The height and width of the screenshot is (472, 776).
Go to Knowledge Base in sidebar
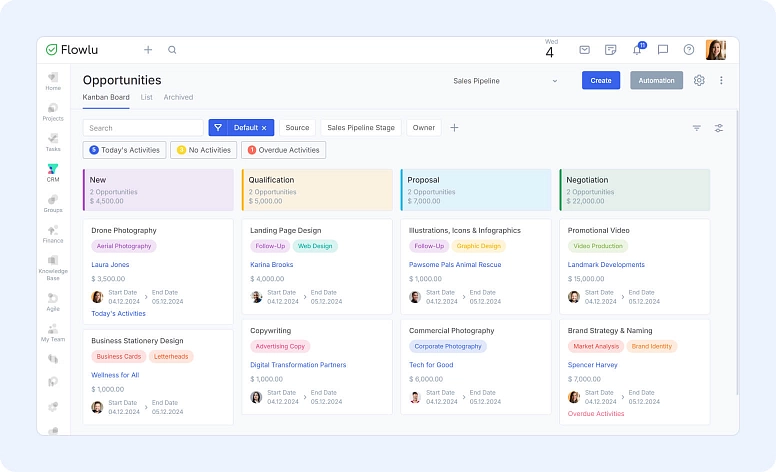(53, 265)
